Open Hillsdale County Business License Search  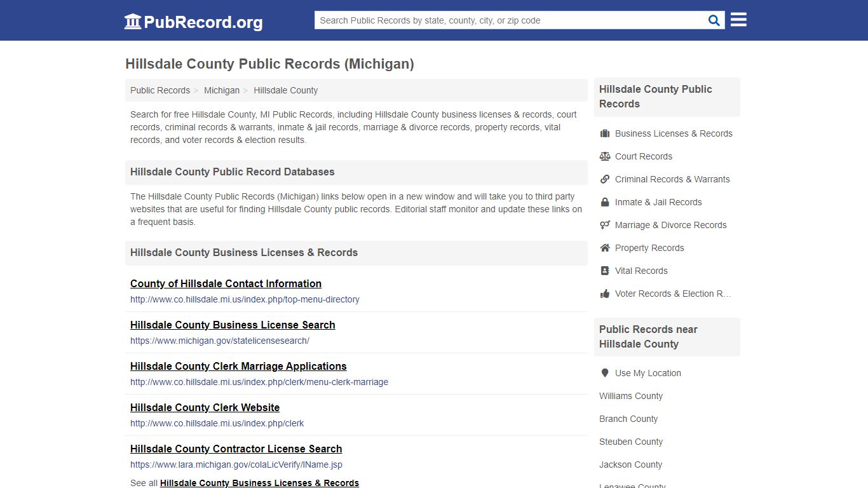233,325
